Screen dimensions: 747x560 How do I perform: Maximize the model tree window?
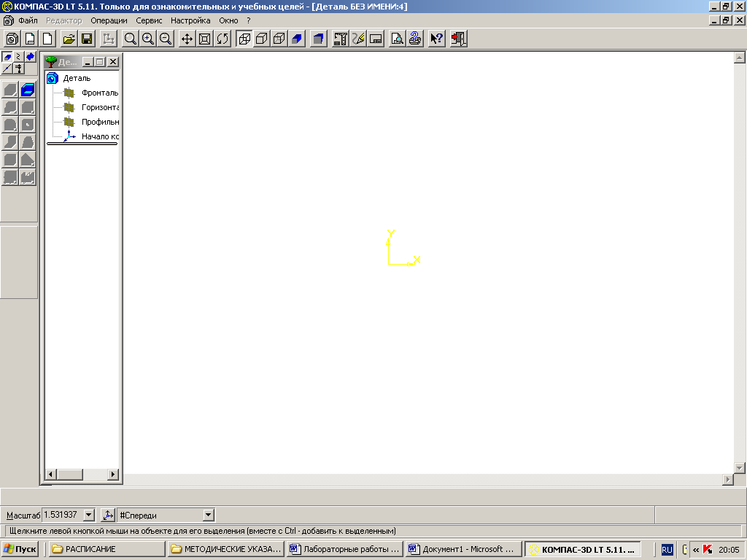click(x=99, y=62)
